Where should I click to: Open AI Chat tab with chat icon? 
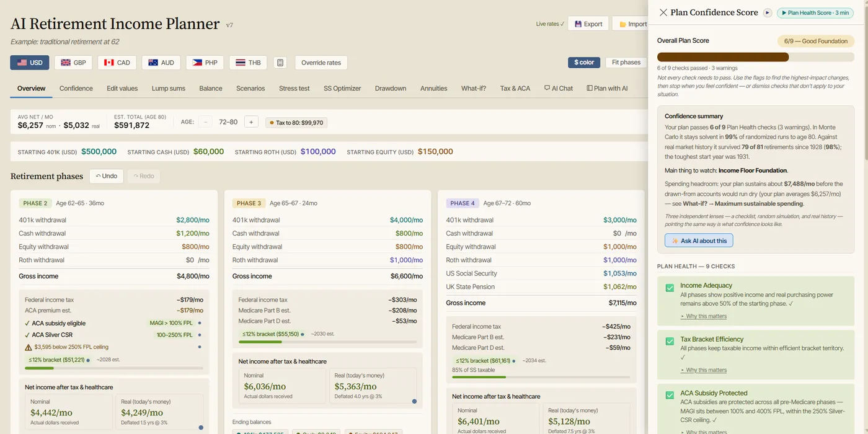(558, 89)
